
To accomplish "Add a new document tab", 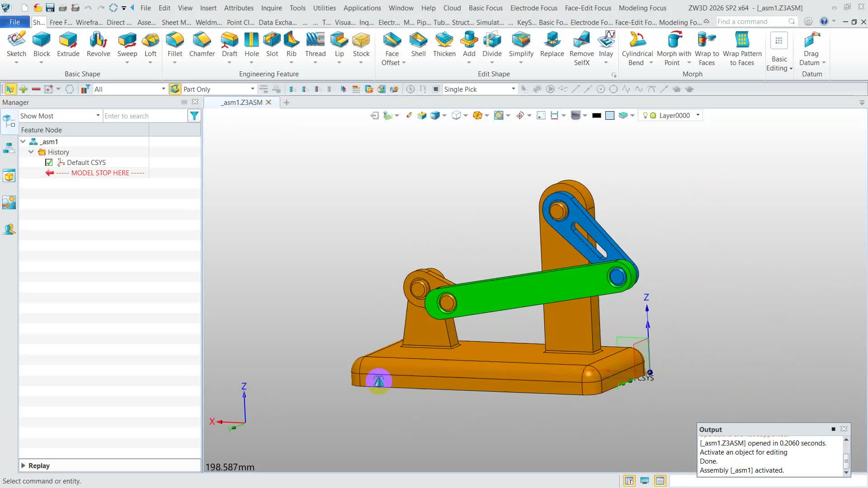I will coord(286,103).
